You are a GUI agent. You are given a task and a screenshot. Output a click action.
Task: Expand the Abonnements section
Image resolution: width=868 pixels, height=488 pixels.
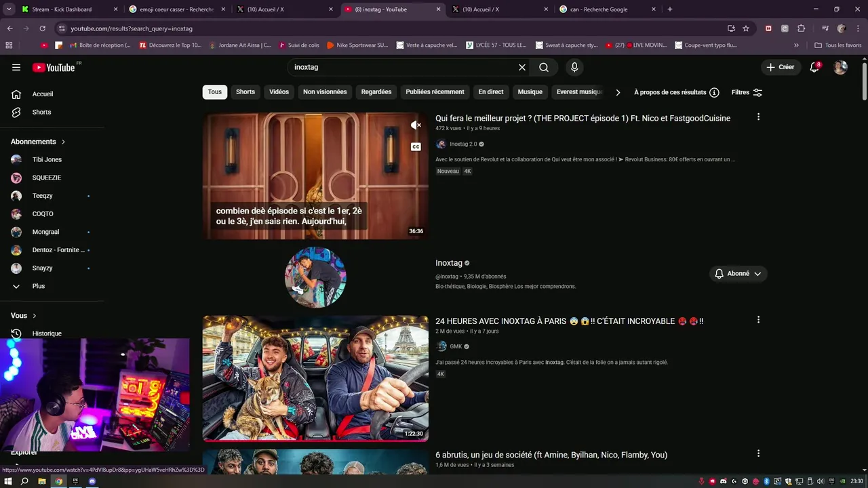(x=38, y=142)
